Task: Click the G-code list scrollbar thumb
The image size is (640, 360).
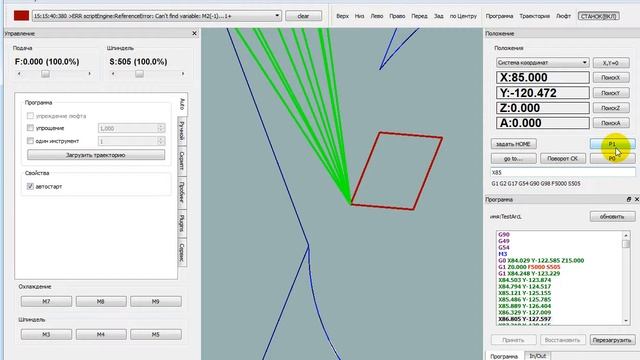Action: tap(626, 244)
